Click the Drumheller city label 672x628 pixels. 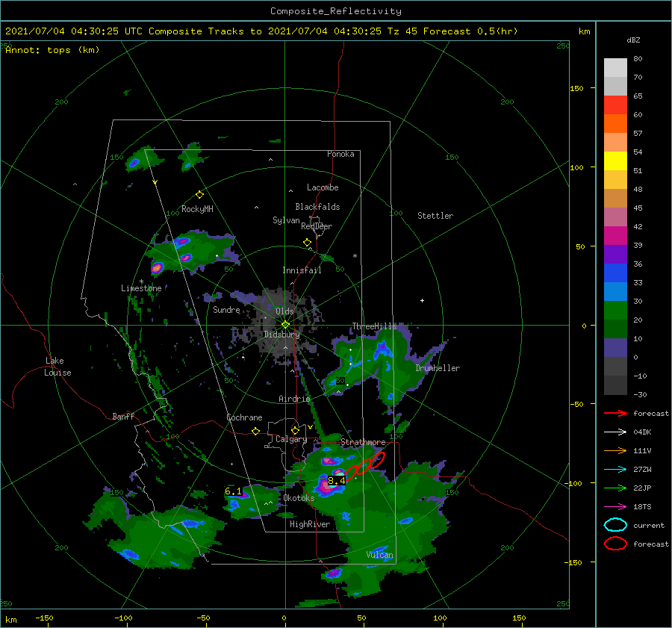coord(438,368)
